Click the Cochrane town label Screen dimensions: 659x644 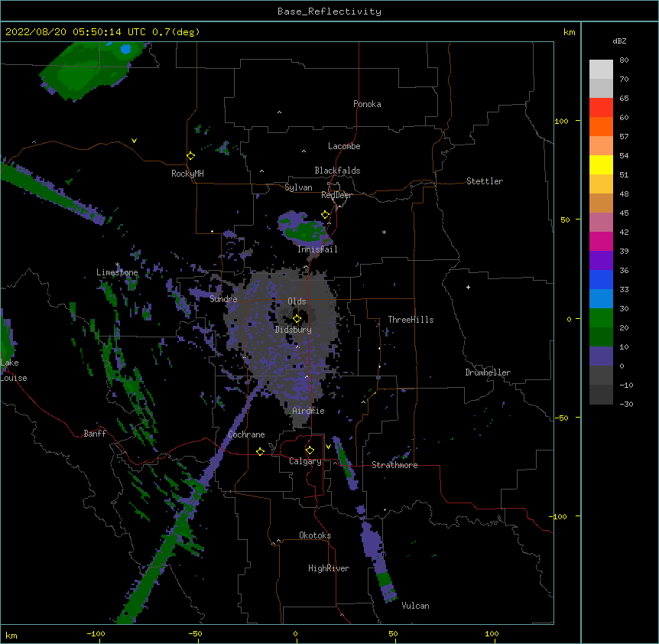click(x=246, y=434)
